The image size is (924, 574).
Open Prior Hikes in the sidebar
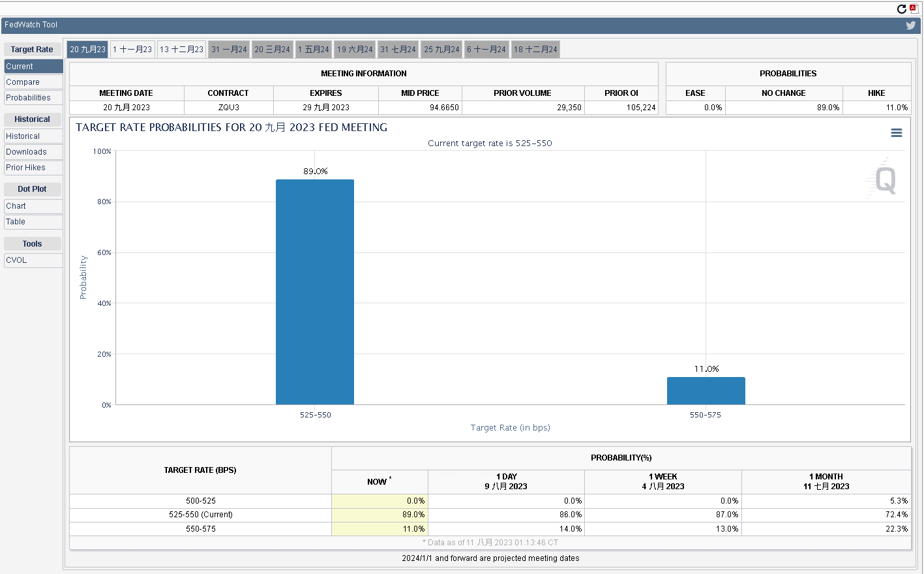pos(33,168)
